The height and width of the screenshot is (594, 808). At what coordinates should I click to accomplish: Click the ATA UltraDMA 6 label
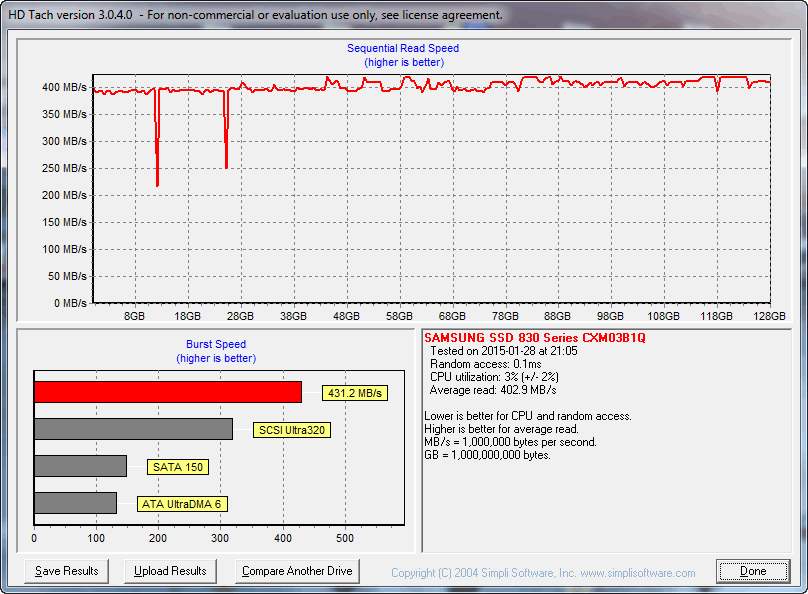tap(182, 504)
